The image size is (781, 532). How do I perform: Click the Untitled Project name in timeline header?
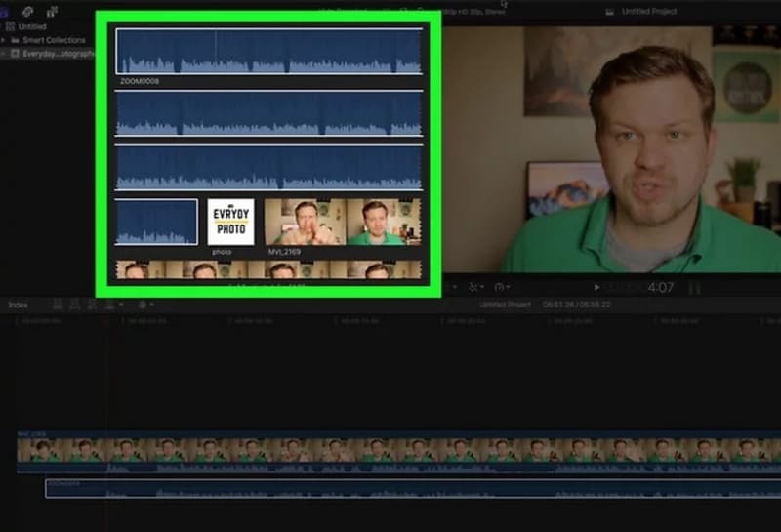505,305
